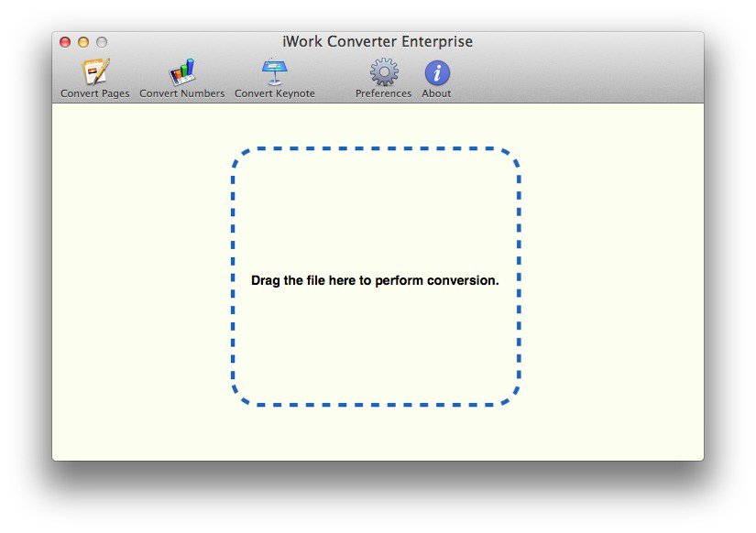Choose the Convert Keynote podium icon
The width and height of the screenshot is (756, 533).
(x=274, y=71)
